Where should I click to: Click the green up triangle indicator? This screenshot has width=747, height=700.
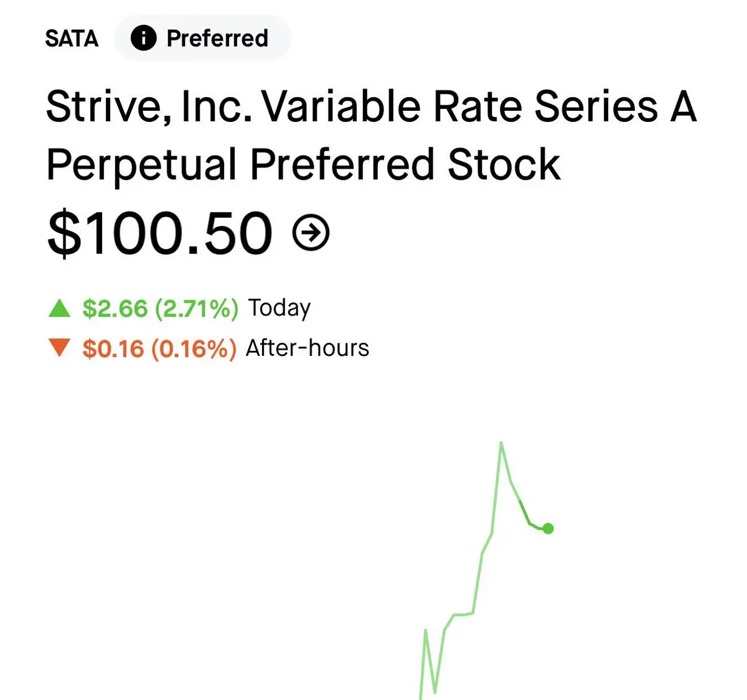pyautogui.click(x=60, y=308)
